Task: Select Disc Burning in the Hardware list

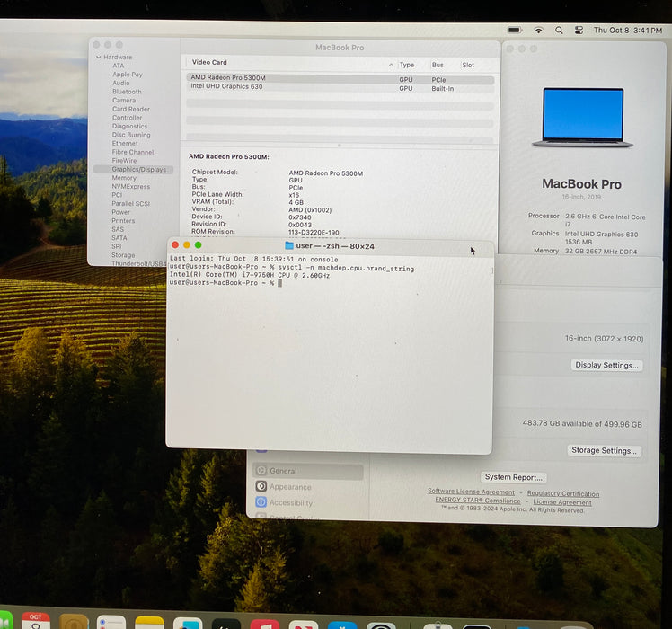Action: point(131,135)
